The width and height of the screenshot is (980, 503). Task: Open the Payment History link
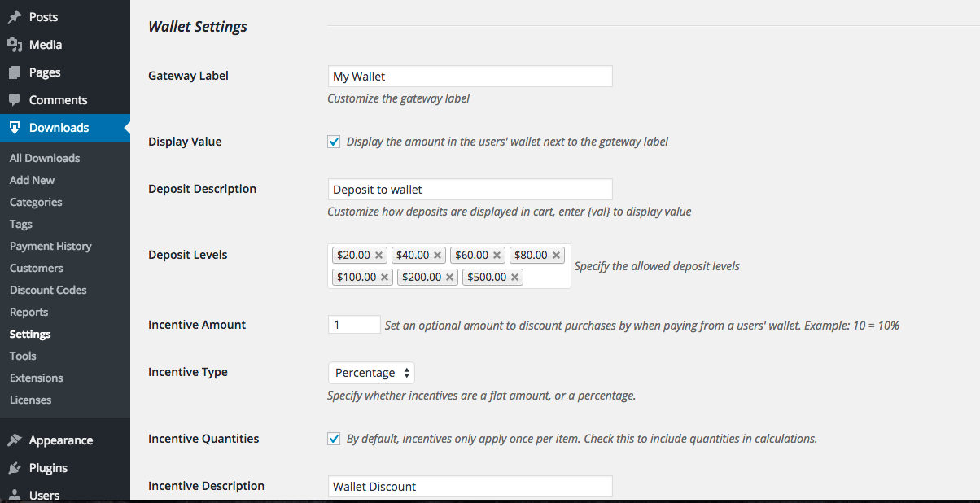(x=50, y=246)
